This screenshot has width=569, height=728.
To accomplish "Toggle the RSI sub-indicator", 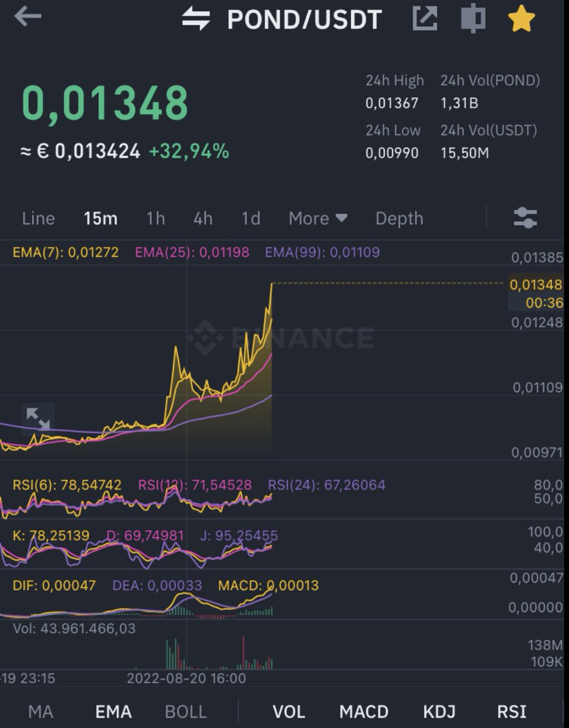I will coord(511,712).
